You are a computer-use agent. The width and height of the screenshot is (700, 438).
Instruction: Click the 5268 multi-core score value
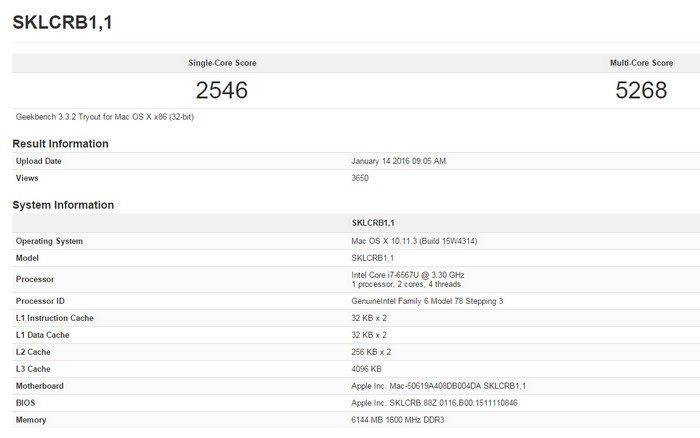click(642, 90)
